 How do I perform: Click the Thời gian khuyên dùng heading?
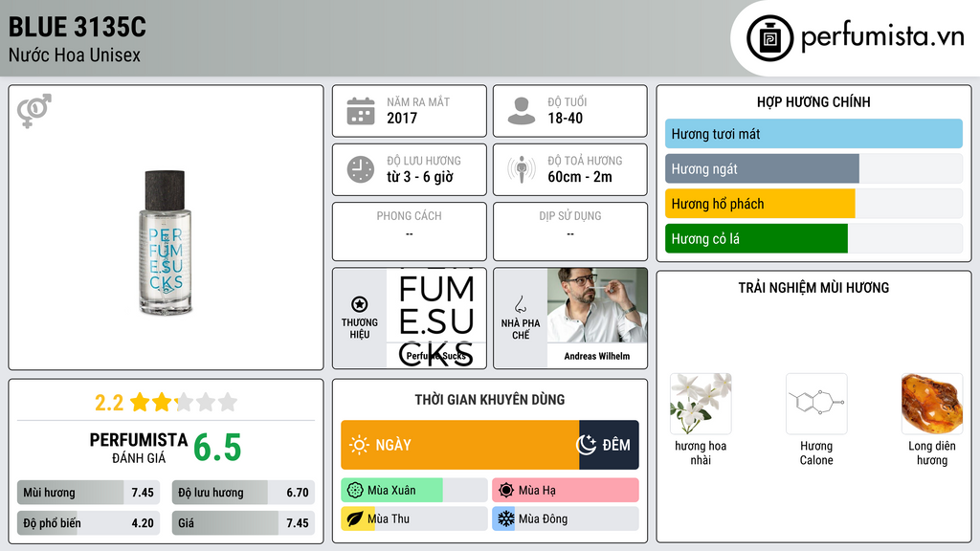pyautogui.click(x=490, y=400)
